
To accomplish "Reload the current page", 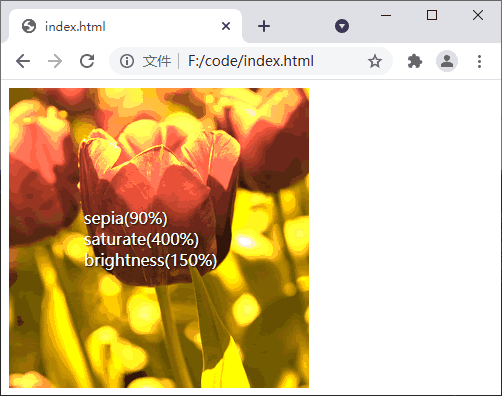I will pyautogui.click(x=87, y=61).
